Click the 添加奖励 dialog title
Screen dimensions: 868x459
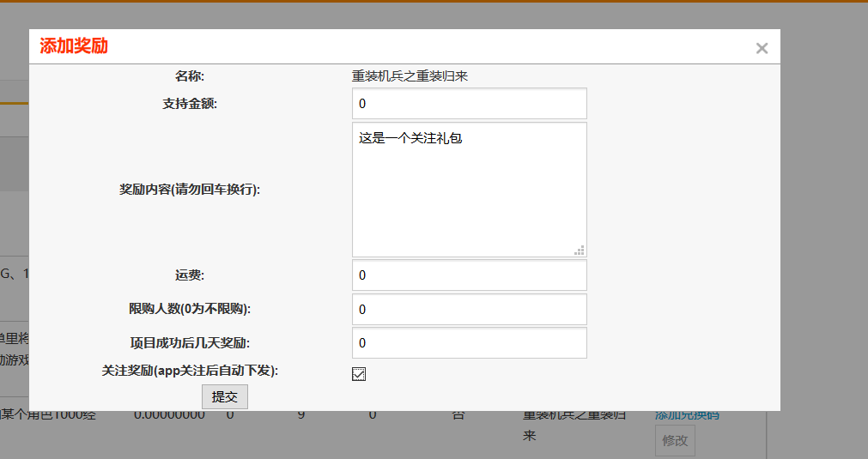coord(74,46)
